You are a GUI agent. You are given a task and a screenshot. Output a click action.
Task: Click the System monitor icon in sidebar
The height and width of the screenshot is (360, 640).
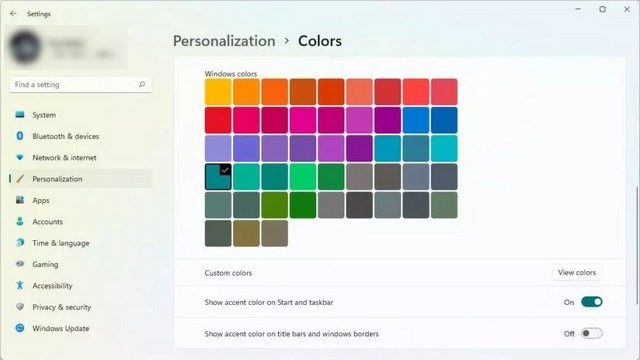click(x=20, y=115)
